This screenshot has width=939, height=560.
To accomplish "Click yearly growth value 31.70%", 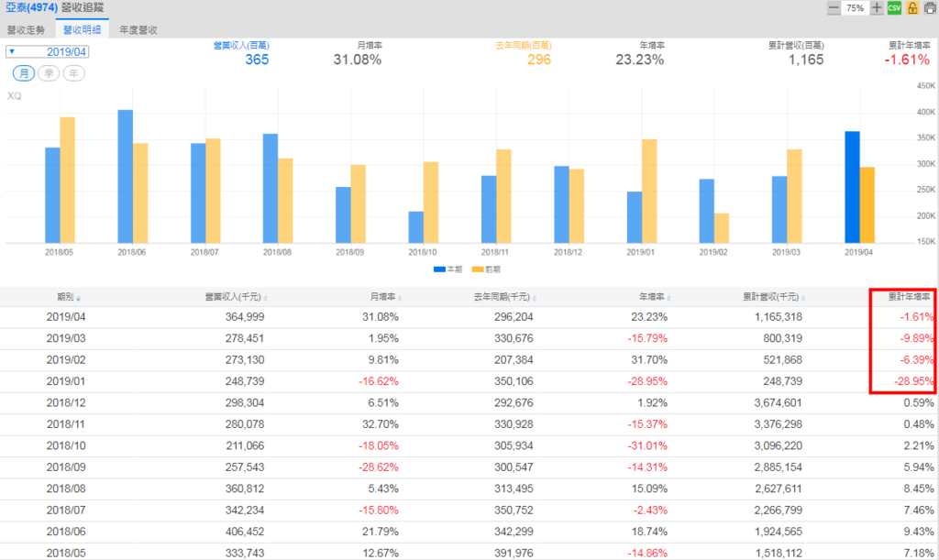I will (649, 360).
